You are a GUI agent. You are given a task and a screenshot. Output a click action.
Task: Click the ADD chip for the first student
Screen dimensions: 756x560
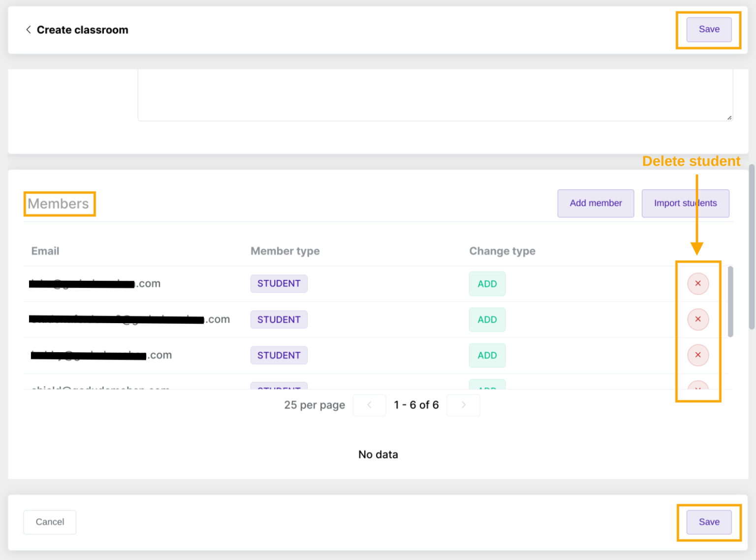[487, 283]
